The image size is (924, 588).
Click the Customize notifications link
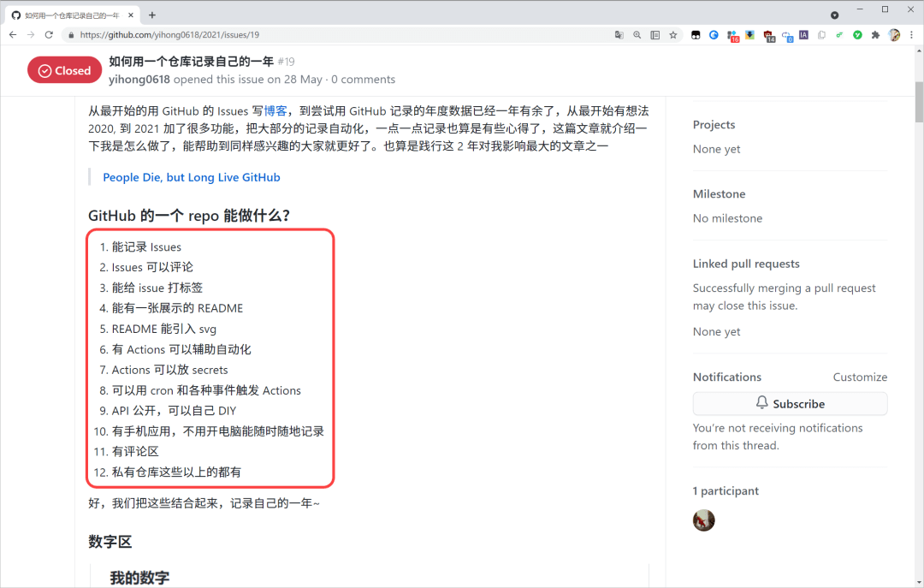coord(860,377)
